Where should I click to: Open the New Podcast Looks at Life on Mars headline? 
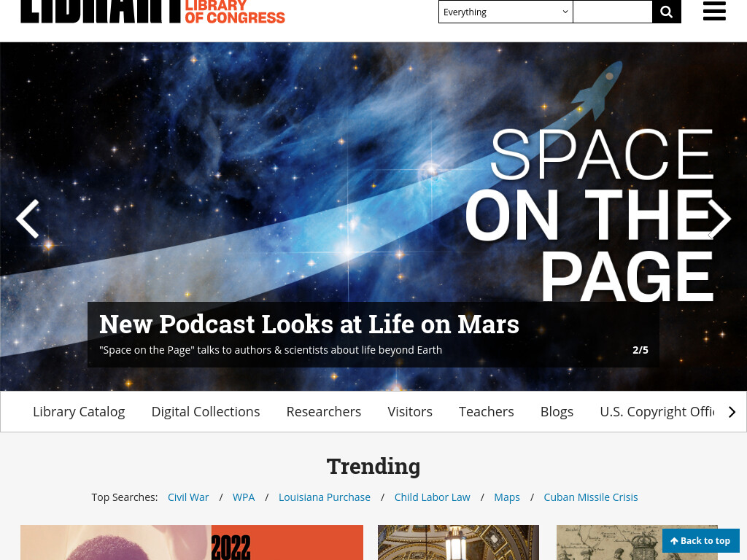coord(309,324)
